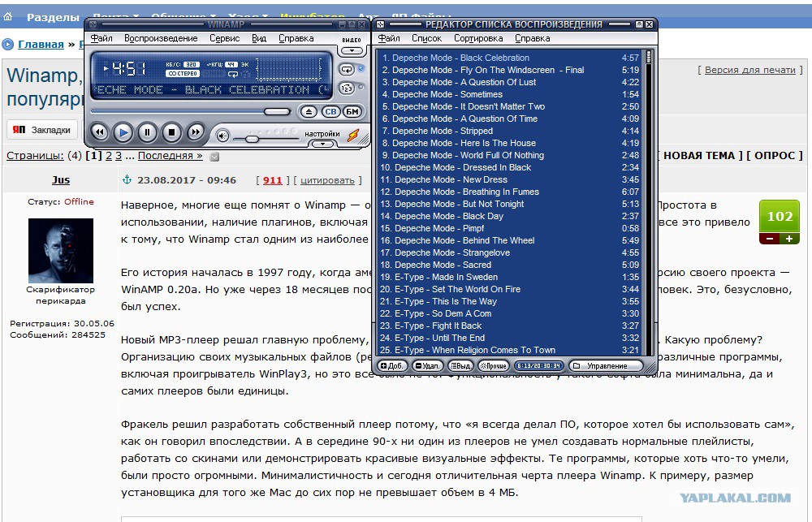Open the Сортировка menu
812x522 pixels.
[478, 38]
